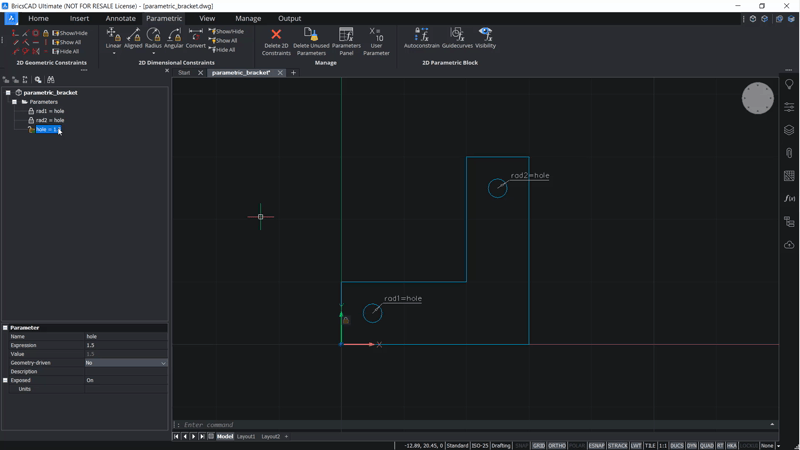Viewport: 800px width, 450px height.
Task: Toggle GRID in status bar
Action: tap(538, 445)
